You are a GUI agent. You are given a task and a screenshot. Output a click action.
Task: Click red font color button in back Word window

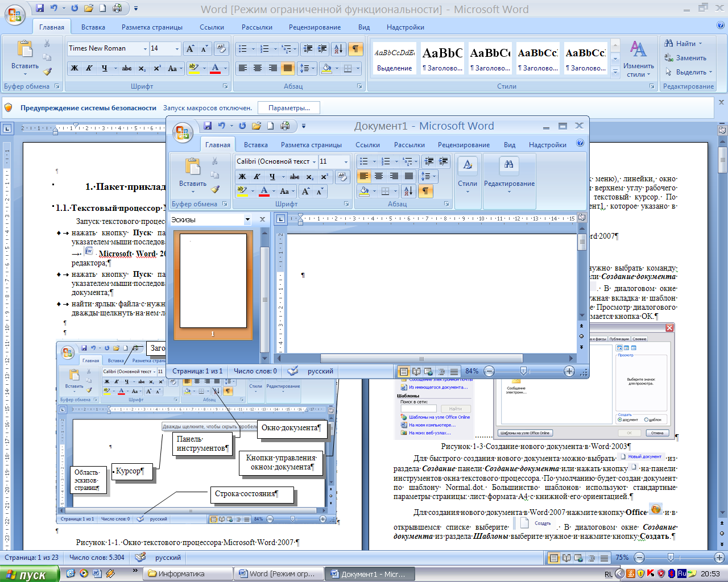click(x=215, y=68)
